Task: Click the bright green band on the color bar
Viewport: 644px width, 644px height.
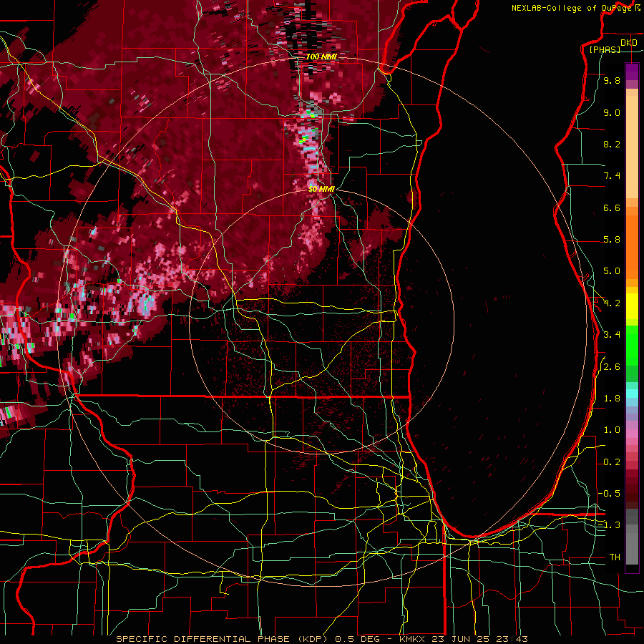Action: 632,345
